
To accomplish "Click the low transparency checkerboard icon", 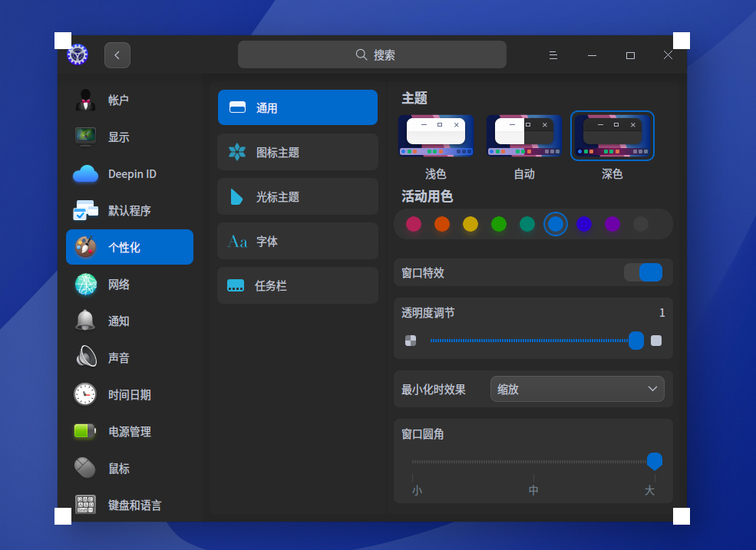I will click(x=411, y=341).
